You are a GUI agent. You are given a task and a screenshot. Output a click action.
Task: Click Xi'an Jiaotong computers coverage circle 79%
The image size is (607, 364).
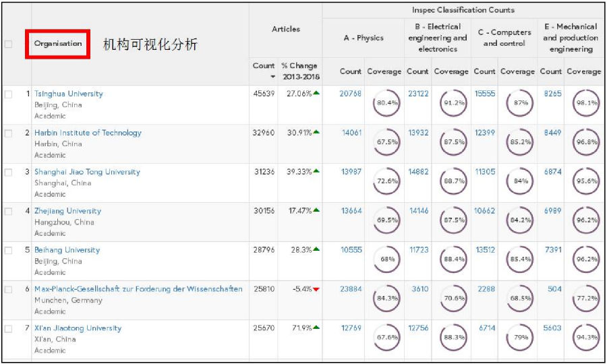[520, 338]
